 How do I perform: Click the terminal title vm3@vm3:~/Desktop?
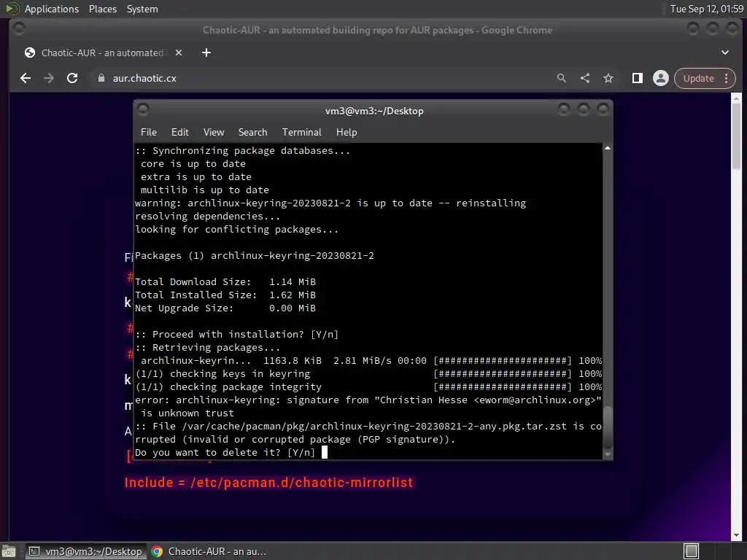pyautogui.click(x=374, y=111)
